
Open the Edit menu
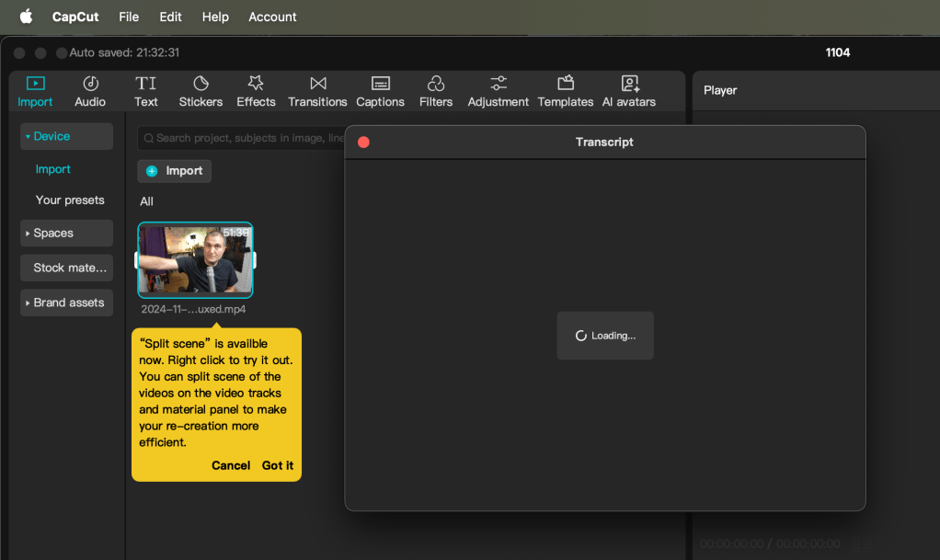[x=170, y=17]
